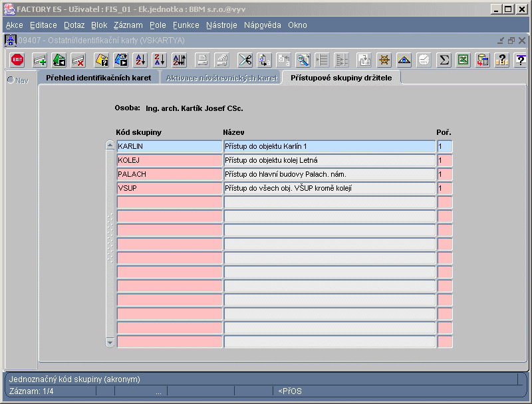Sort descending with Z-A icon
This screenshot has width=532, height=404.
[x=160, y=60]
